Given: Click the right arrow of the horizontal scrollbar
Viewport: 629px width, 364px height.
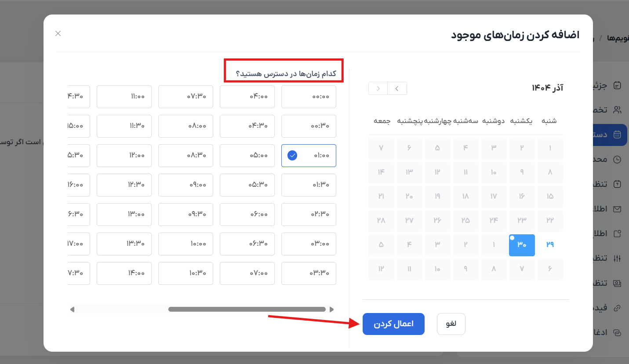Looking at the screenshot, I should click(332, 309).
